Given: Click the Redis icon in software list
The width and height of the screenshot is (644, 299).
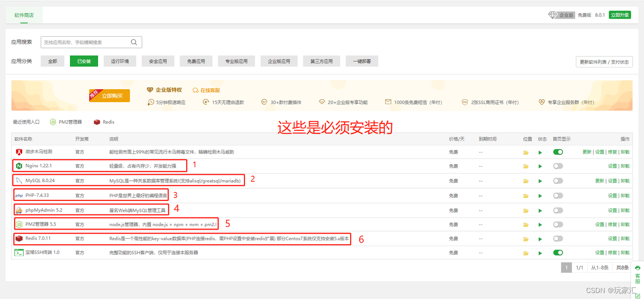Looking at the screenshot, I should pyautogui.click(x=19, y=238).
